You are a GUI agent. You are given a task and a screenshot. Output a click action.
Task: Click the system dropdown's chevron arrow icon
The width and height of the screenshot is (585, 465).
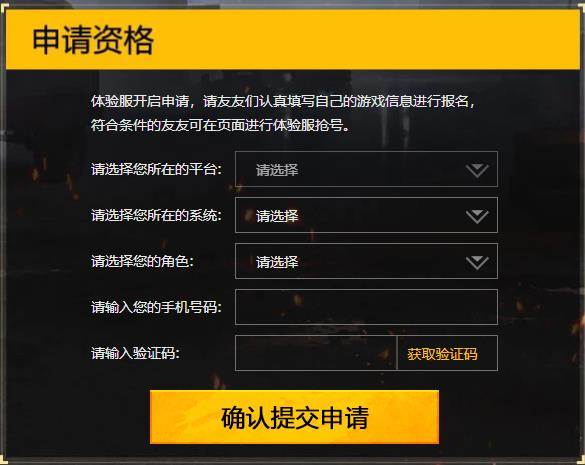click(477, 216)
